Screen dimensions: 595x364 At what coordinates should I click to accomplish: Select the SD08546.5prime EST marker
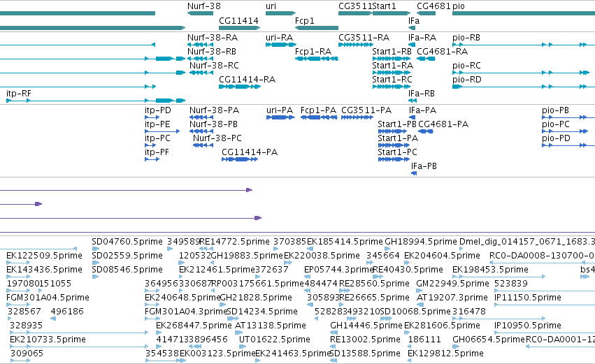95,277
